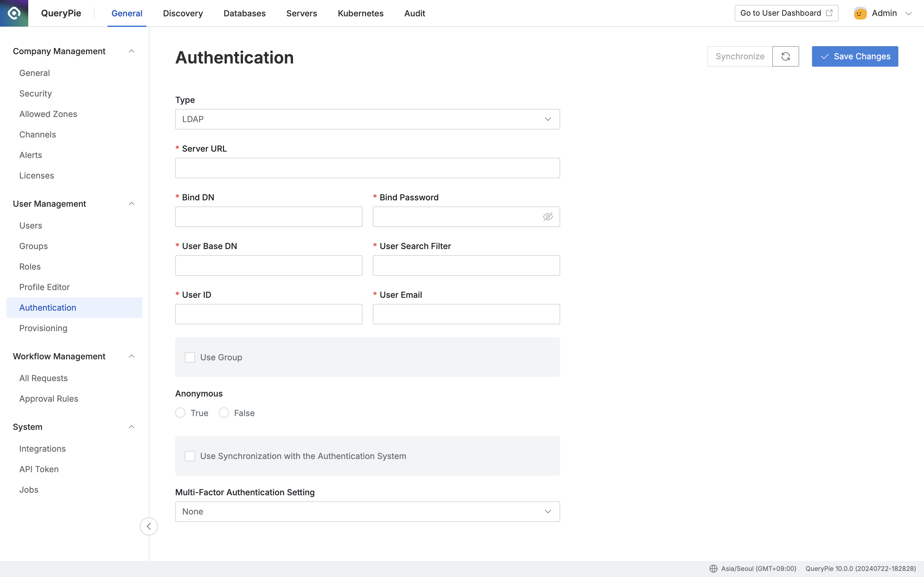Collapse the Company Management section
Viewport: 924px width, 577px height.
131,51
